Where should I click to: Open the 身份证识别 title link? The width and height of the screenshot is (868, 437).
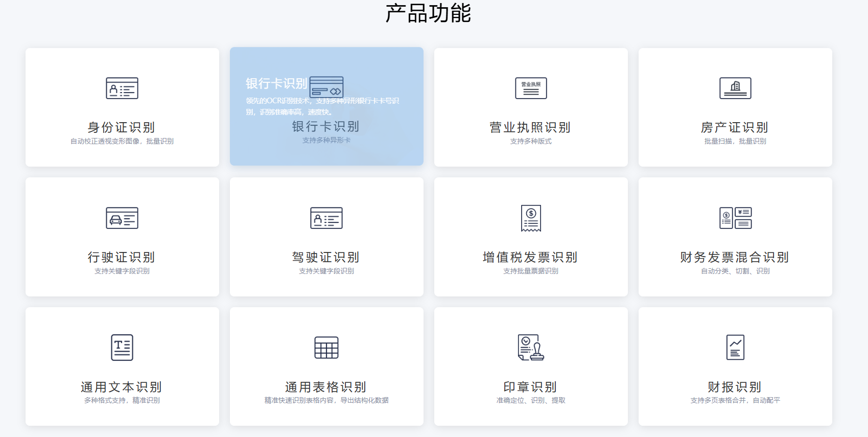122,127
